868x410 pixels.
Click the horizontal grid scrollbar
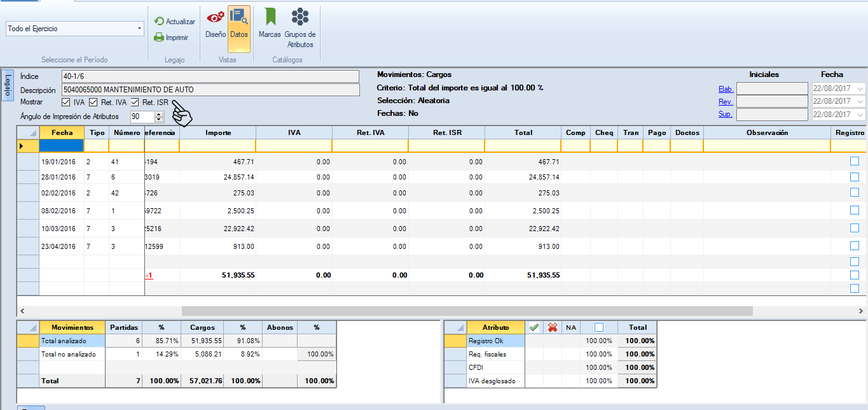[x=467, y=311]
